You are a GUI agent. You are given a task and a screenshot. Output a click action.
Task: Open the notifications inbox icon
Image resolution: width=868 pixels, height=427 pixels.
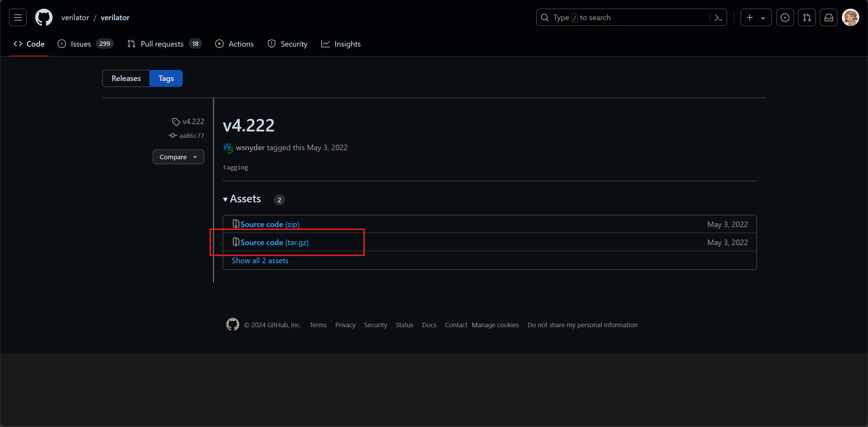pyautogui.click(x=829, y=17)
